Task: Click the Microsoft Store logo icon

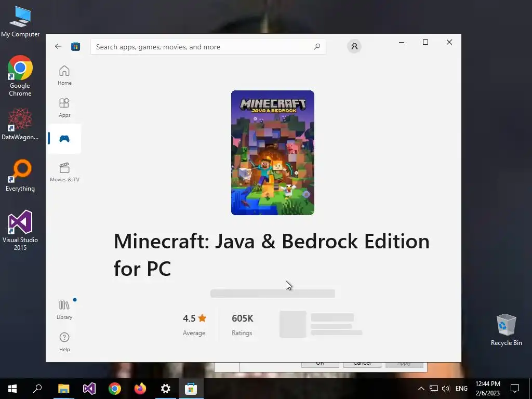Action: [75, 46]
